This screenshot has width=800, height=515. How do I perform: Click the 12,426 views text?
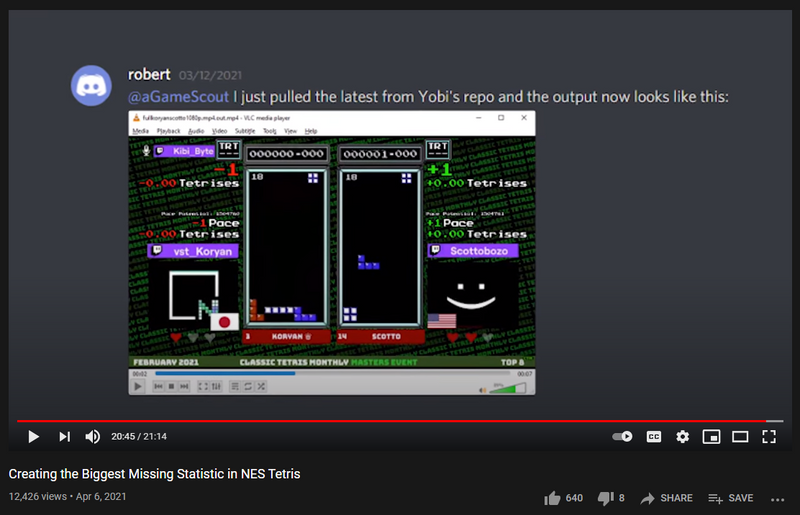(x=38, y=497)
